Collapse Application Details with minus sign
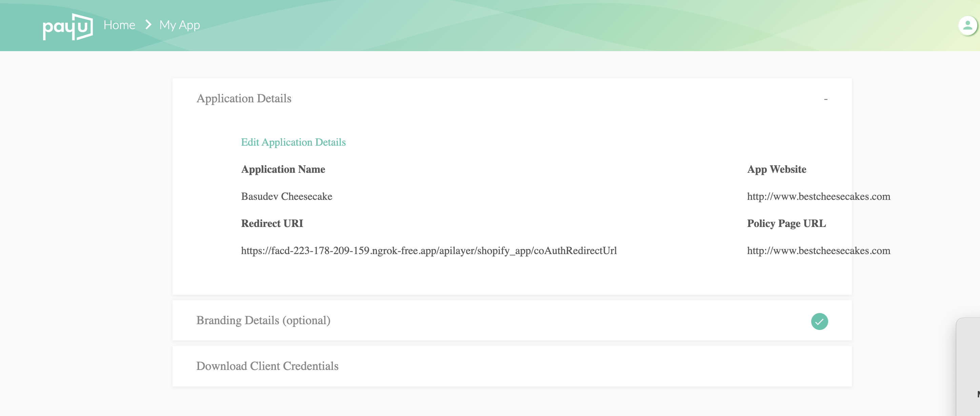The width and height of the screenshot is (980, 416). (x=825, y=99)
